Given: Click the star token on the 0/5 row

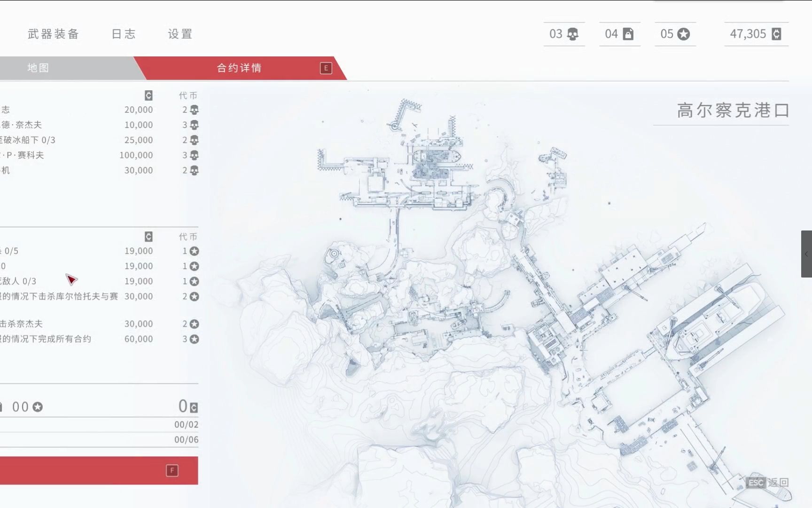Looking at the screenshot, I should point(194,251).
